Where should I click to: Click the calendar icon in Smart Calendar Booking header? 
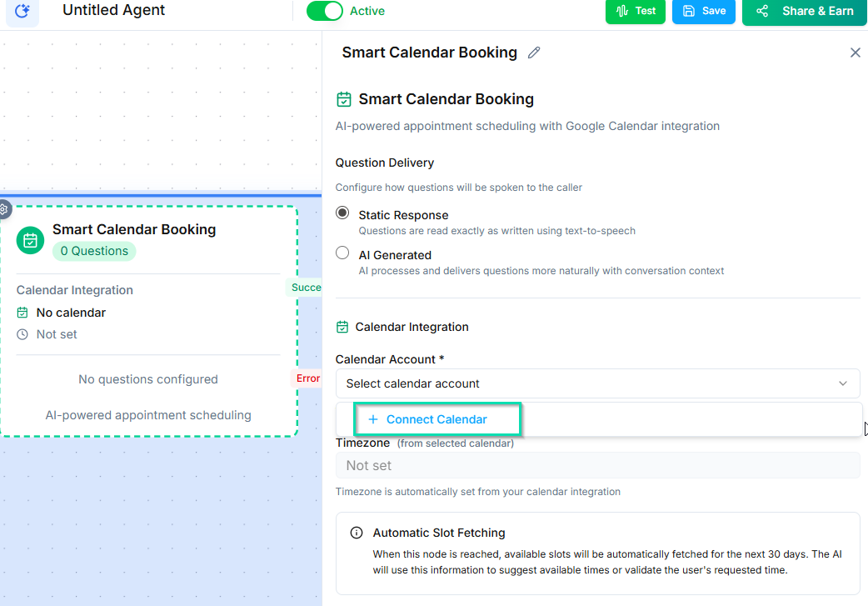tap(343, 98)
